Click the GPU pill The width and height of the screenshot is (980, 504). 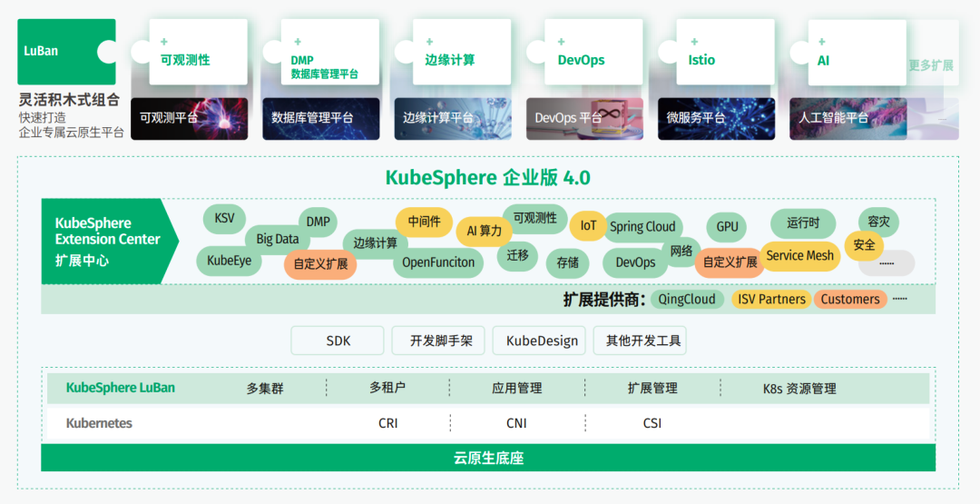coord(728,227)
